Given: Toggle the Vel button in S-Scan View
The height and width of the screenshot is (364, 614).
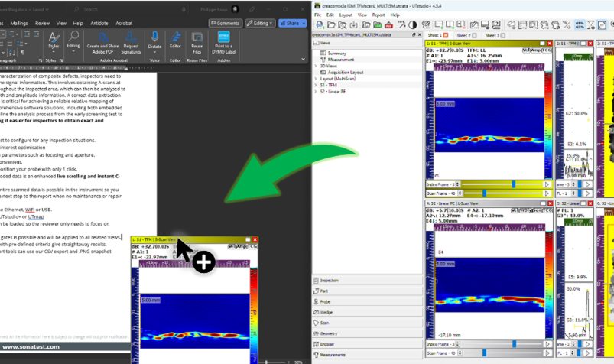Looking at the screenshot, I should [x=526, y=50].
